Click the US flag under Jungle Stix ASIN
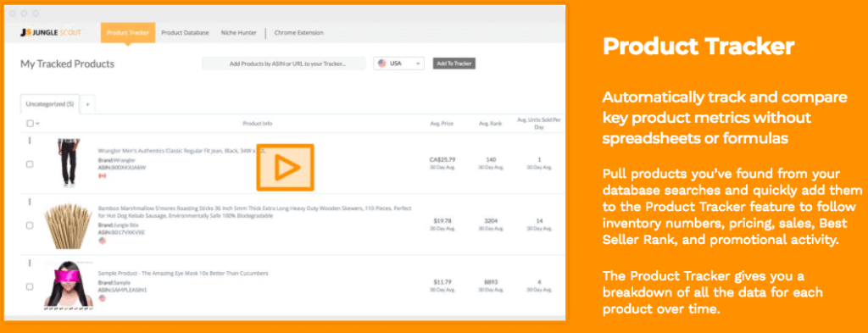 coord(102,241)
